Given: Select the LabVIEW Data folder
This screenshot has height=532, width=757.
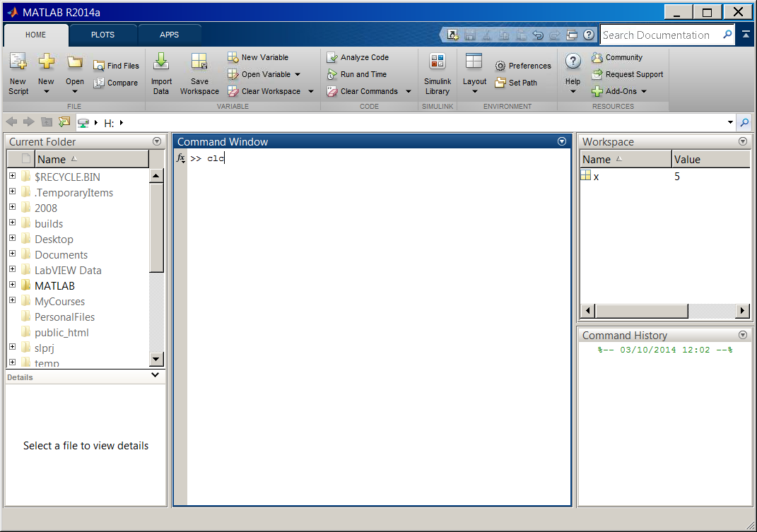Looking at the screenshot, I should 68,271.
